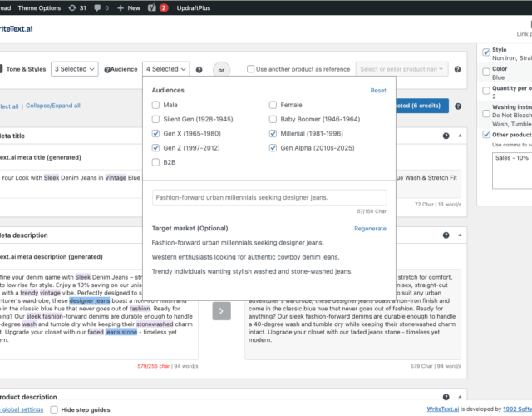Screen dimensions: 532x416
Task: Click the gray arrow transfer button between descriptions
Action: click(223, 311)
